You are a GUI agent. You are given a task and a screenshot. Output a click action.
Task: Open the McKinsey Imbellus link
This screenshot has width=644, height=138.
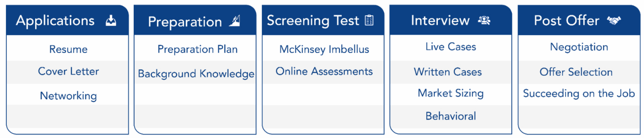click(x=324, y=49)
